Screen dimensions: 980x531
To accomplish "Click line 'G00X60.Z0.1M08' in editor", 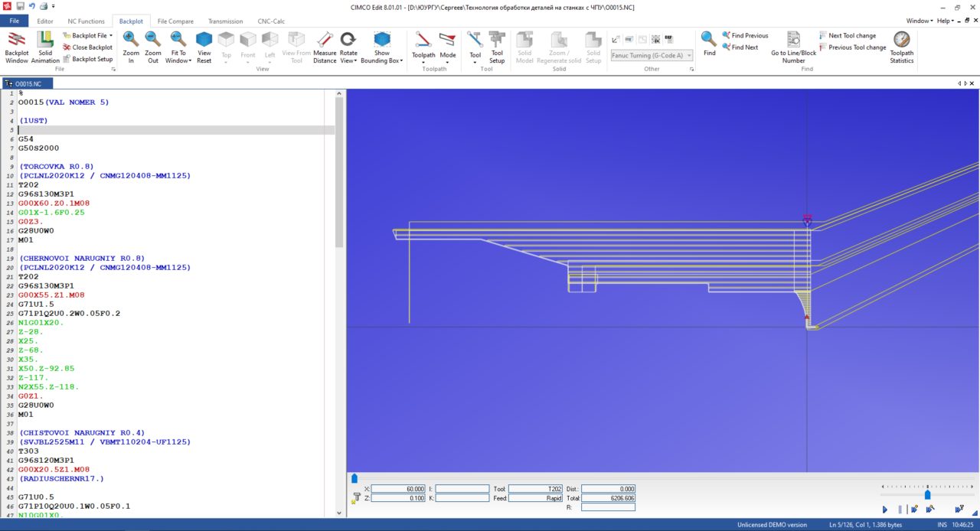I will point(53,204).
